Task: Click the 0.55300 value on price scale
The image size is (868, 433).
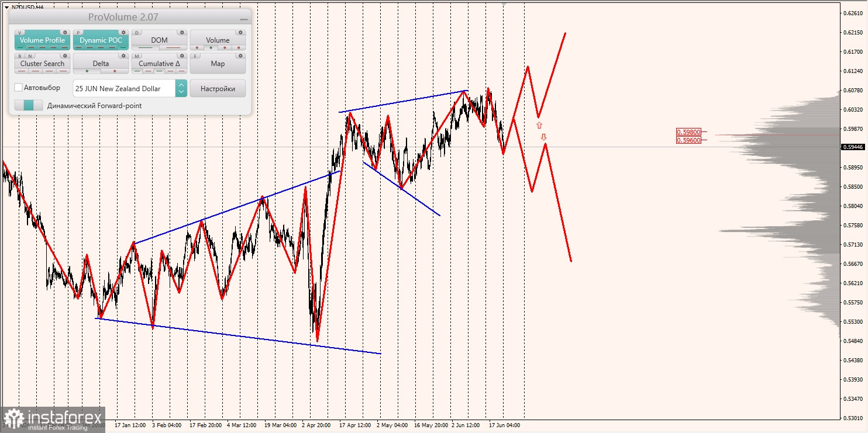Action: (853, 321)
